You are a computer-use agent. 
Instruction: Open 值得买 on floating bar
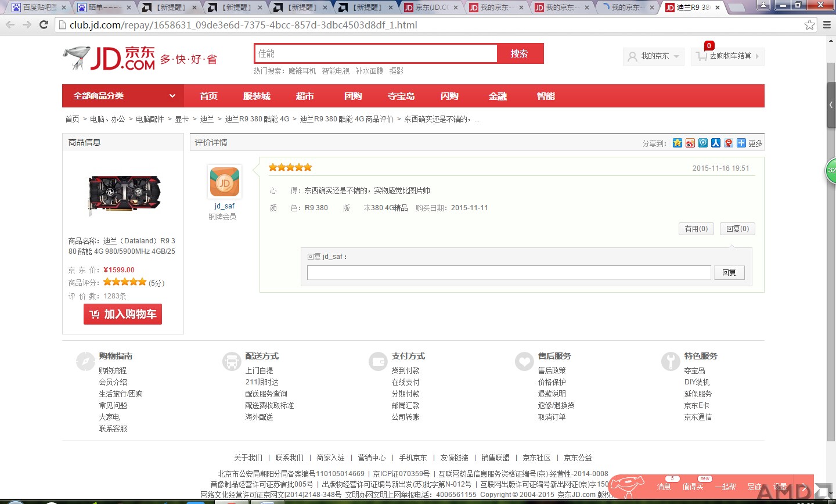pos(693,487)
